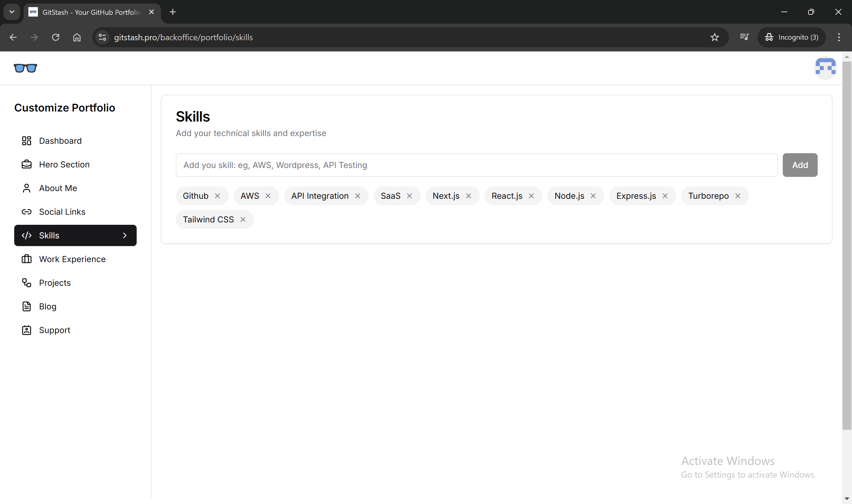Image resolution: width=852 pixels, height=504 pixels.
Task: Remove the React.js skill
Action: pos(531,196)
